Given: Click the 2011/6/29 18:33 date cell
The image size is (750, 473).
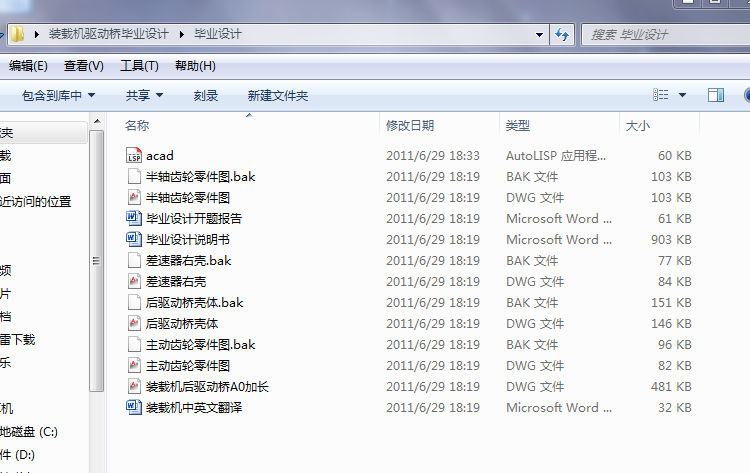Looking at the screenshot, I should 433,155.
